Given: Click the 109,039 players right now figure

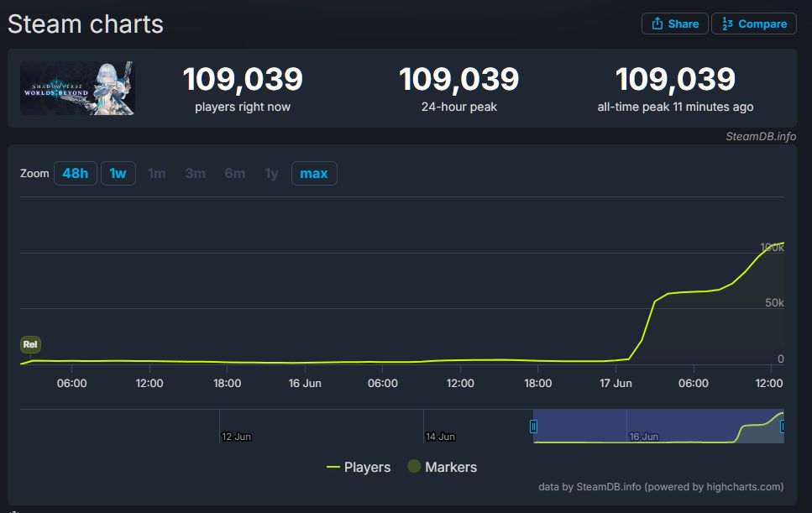Looking at the screenshot, I should (x=243, y=79).
